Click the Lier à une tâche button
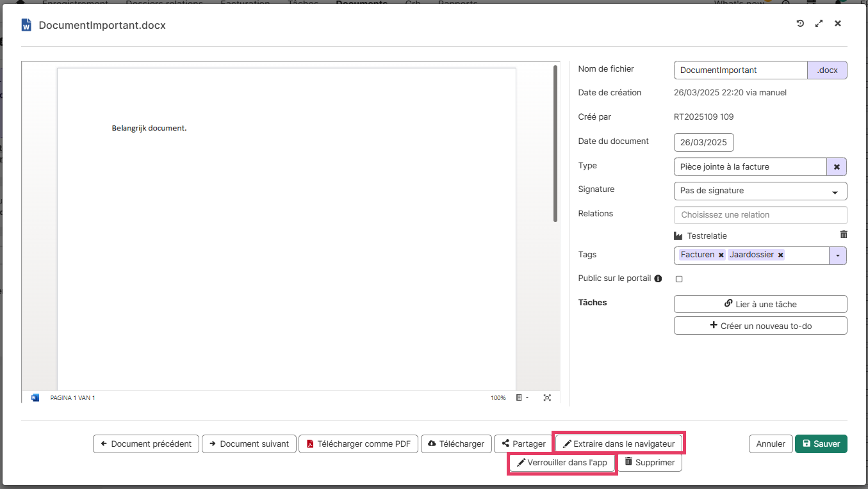 click(760, 304)
